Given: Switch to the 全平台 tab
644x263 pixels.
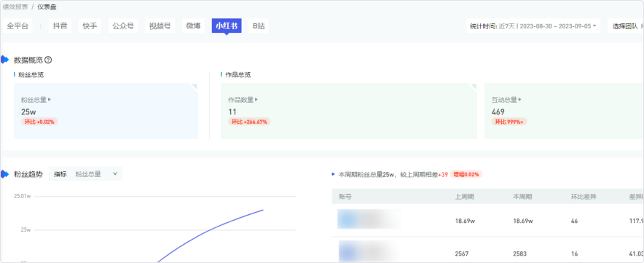Looking at the screenshot, I should click(x=17, y=26).
